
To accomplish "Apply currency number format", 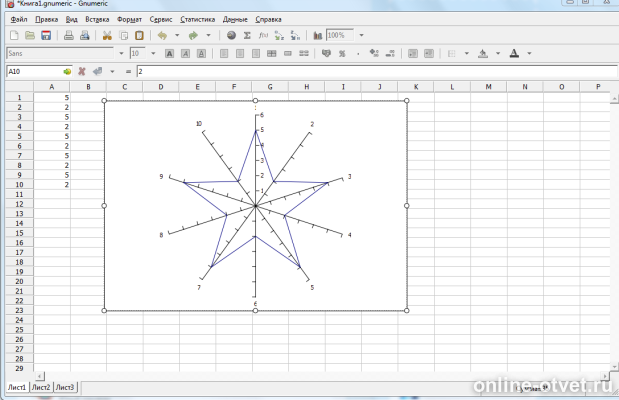I will (326, 53).
